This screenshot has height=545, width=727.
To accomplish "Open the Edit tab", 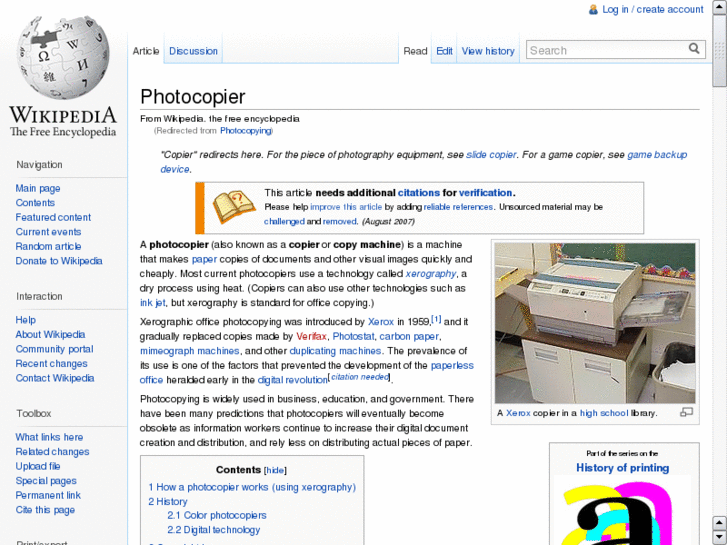I will 444,51.
